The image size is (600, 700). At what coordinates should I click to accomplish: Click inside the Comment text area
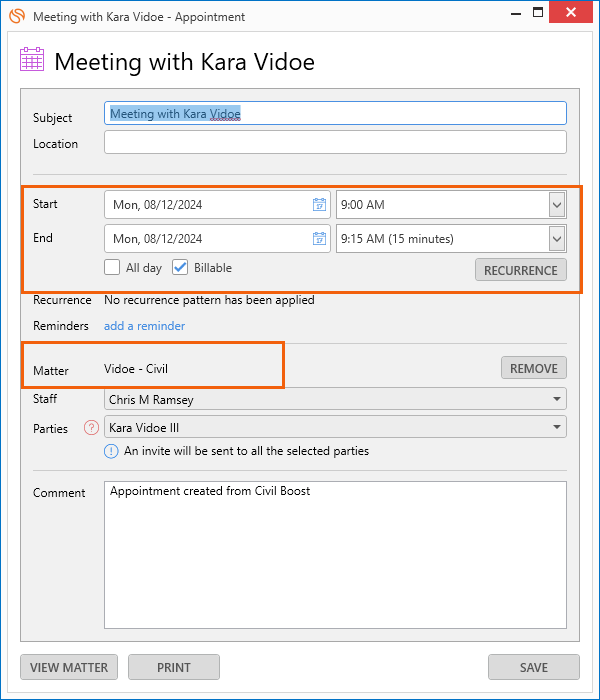point(335,555)
